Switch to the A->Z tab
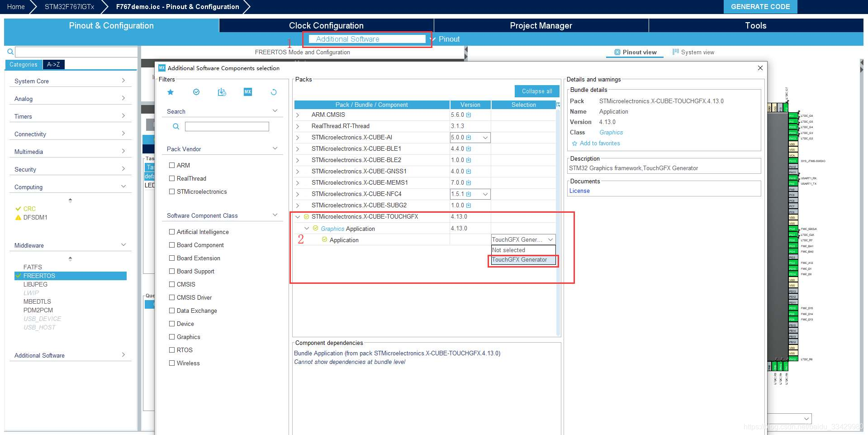The height and width of the screenshot is (435, 868). [53, 64]
